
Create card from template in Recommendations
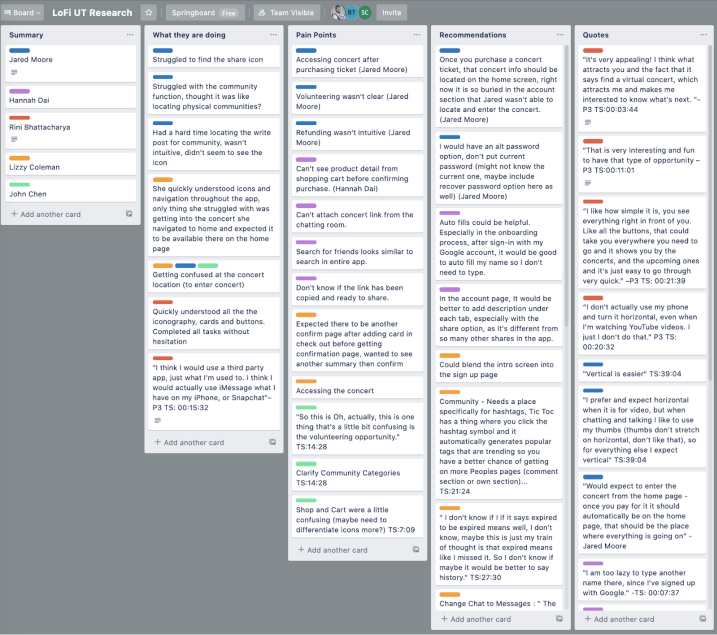[559, 619]
